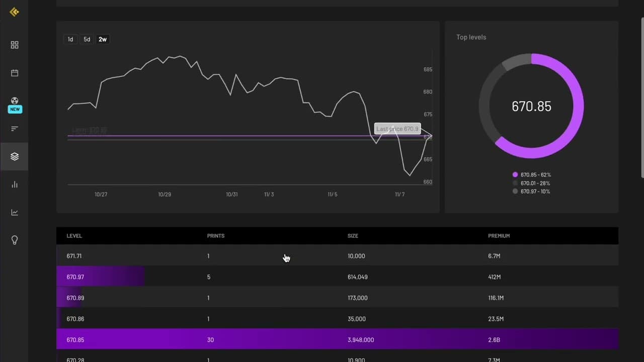644x362 pixels.
Task: Toggle the 670.97 - 10% legend entry
Action: 531,192
